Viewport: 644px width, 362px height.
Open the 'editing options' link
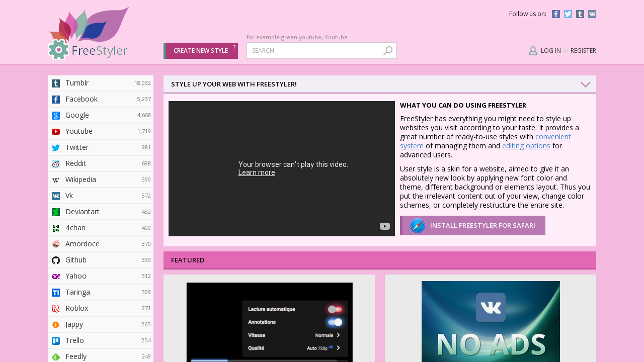(x=525, y=146)
